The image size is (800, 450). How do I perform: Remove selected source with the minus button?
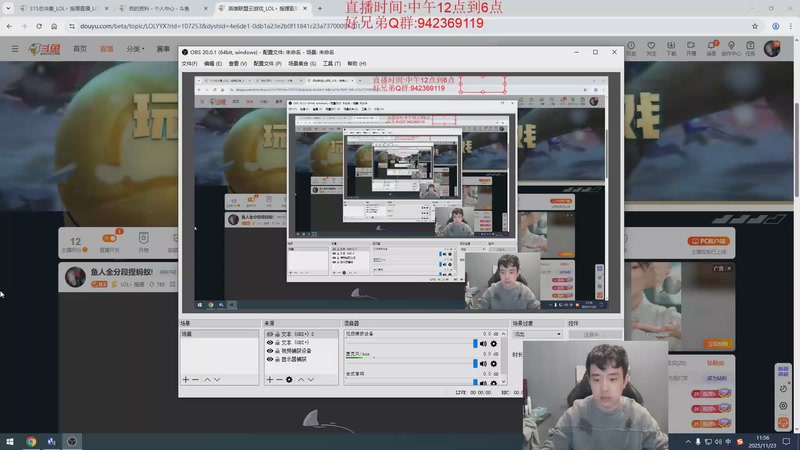(279, 380)
